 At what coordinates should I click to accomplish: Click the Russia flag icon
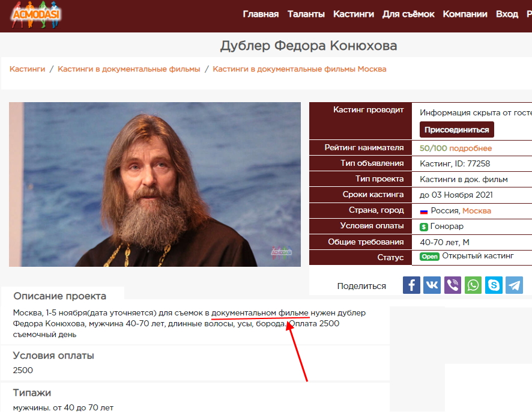point(424,212)
